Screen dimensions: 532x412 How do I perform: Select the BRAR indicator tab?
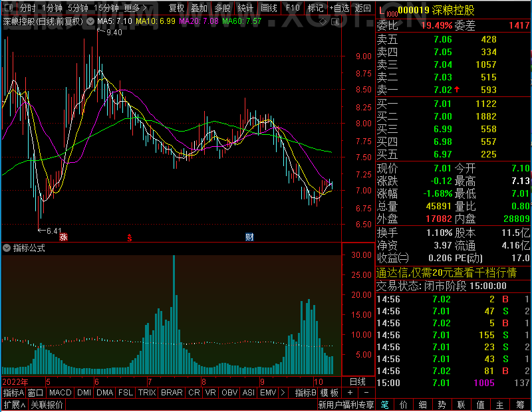(x=172, y=393)
